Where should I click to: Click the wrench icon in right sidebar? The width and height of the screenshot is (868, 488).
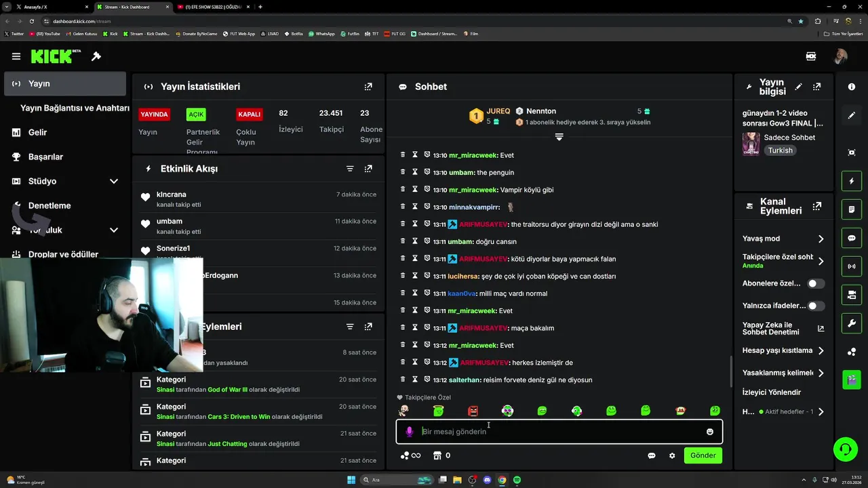point(852,323)
